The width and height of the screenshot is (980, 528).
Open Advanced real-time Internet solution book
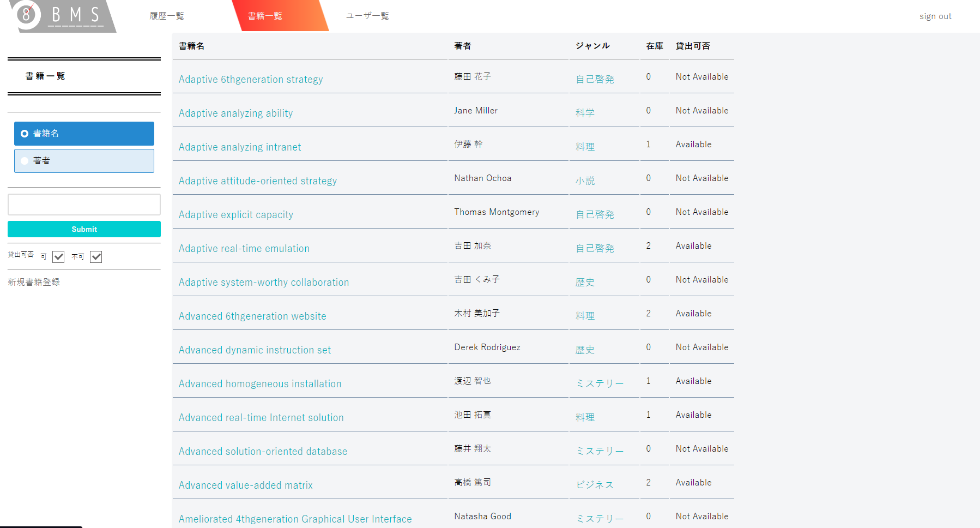(261, 418)
